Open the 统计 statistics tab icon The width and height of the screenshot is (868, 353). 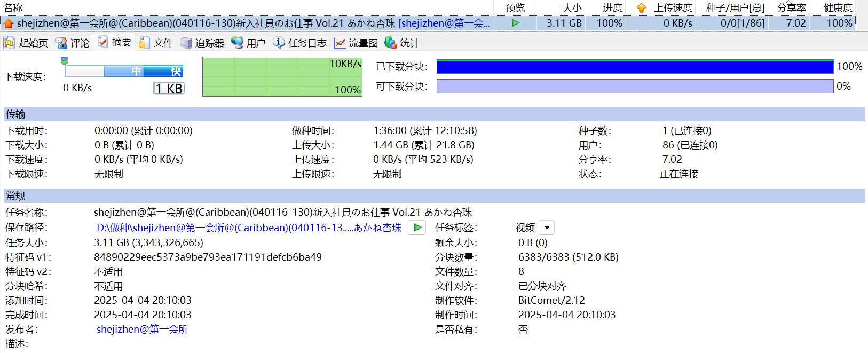click(391, 43)
